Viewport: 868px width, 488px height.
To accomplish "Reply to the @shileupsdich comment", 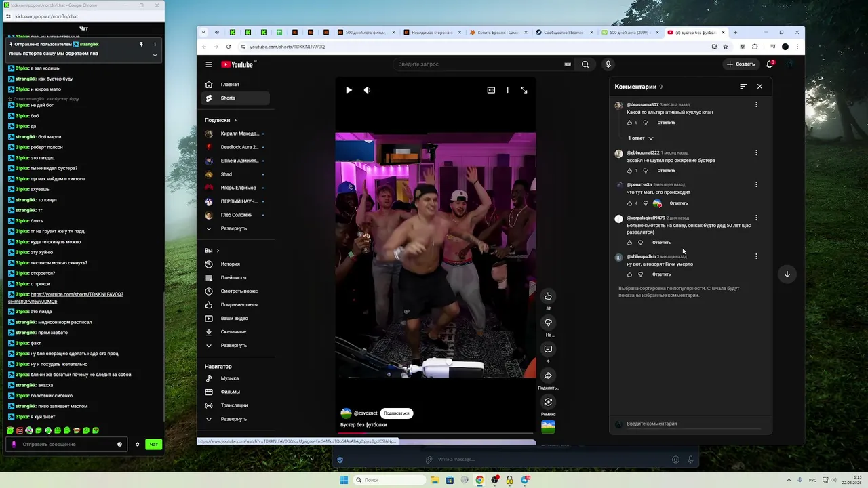I will [661, 274].
